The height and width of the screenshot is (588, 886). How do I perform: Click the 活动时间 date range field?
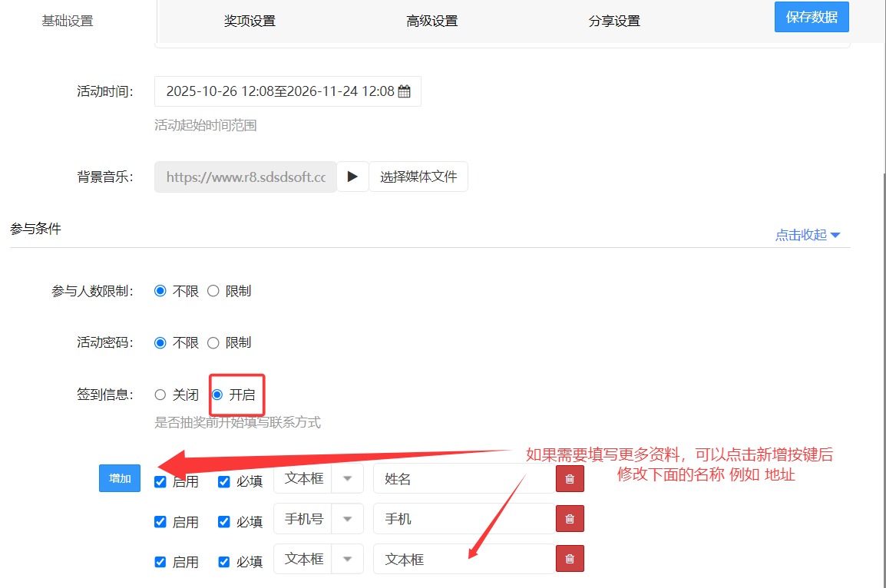[x=279, y=91]
